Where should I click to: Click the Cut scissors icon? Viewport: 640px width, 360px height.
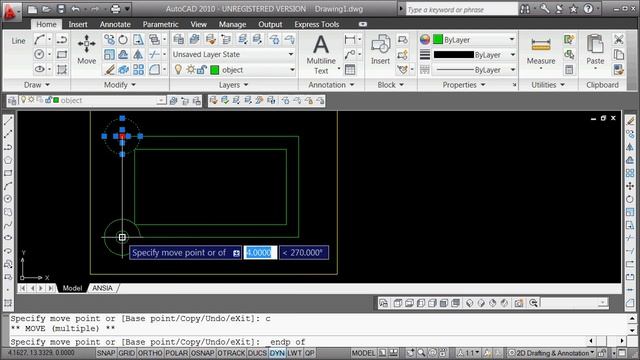click(618, 39)
